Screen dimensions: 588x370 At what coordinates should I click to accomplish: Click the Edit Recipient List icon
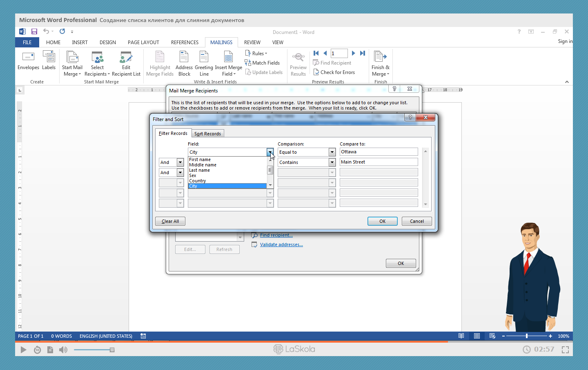126,57
